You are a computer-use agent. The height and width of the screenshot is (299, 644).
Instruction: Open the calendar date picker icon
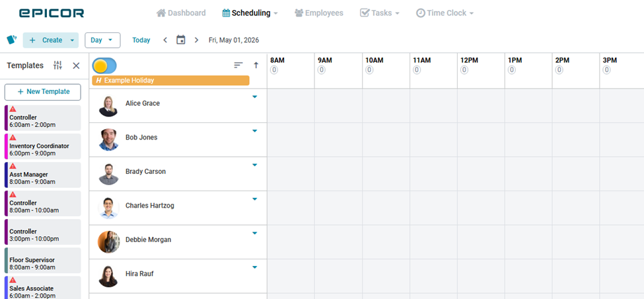click(181, 40)
